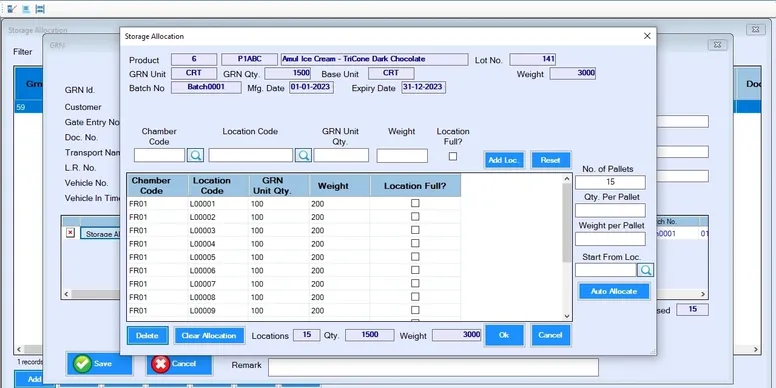Screen dimensions: 776x388
Task: Select the L00003 row in allocation grid
Action: pos(293,231)
